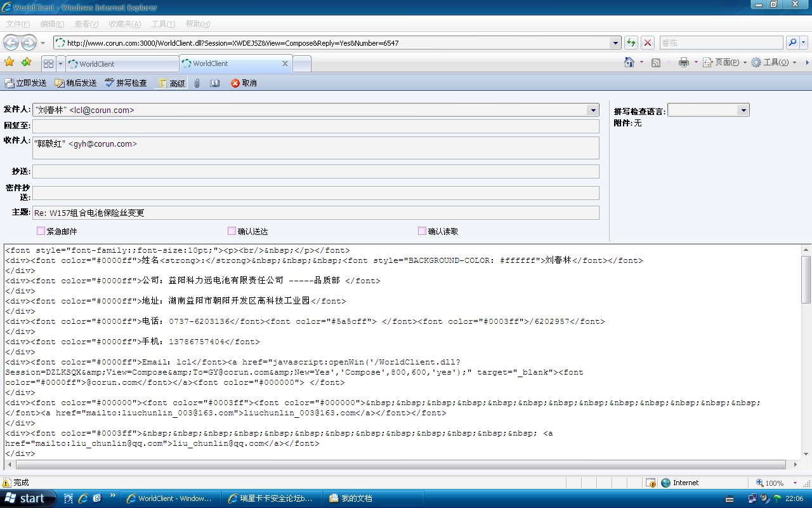Enable the delivery confirmation (确认送达) checkbox
The image size is (812, 508).
[x=232, y=231]
